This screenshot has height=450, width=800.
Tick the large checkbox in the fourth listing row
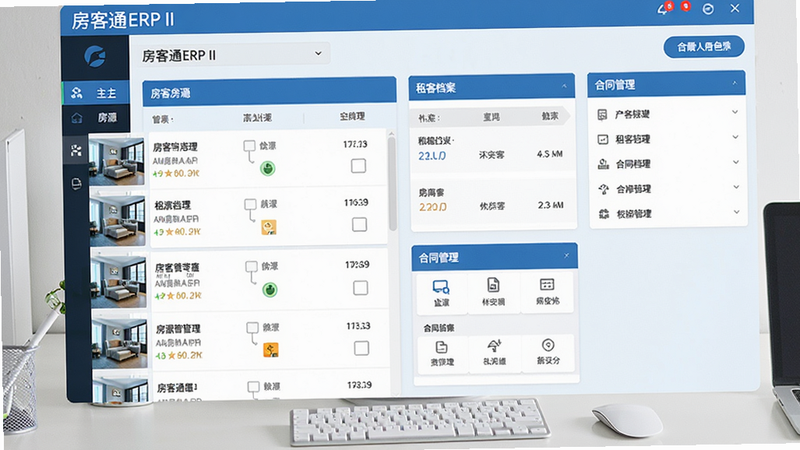361,348
